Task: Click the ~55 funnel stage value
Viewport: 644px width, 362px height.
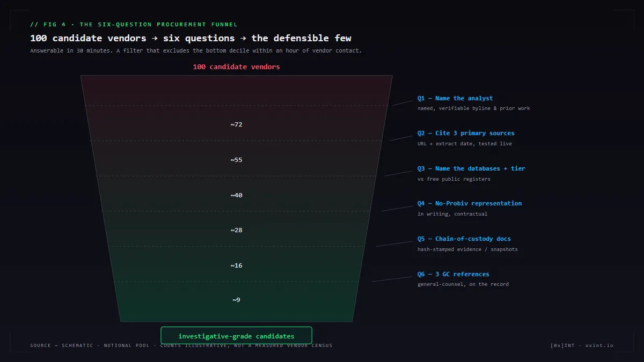Action: click(237, 160)
